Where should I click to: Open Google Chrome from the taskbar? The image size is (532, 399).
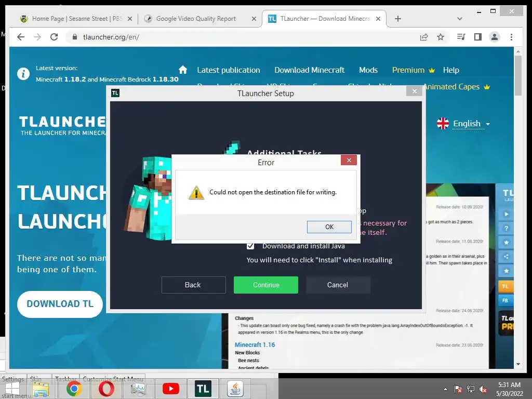[x=74, y=389]
